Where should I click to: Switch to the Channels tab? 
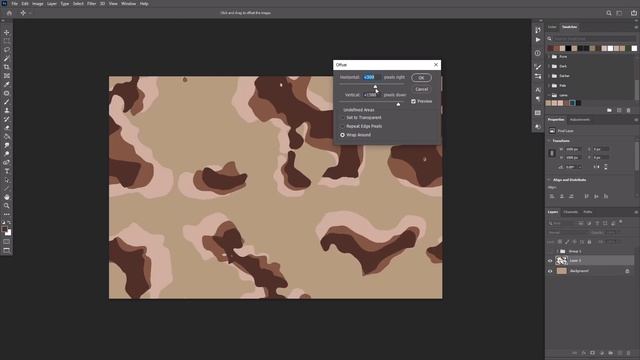[x=570, y=212]
